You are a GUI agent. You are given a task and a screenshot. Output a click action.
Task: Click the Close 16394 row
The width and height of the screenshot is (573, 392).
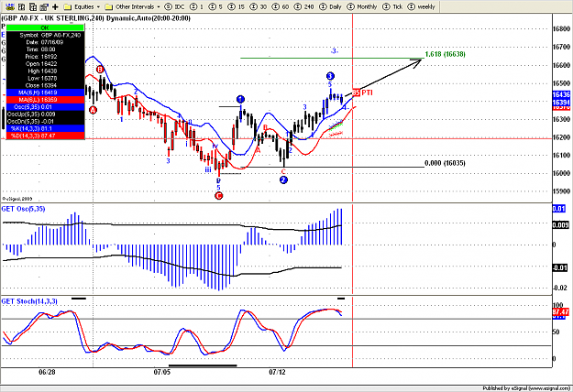coord(45,85)
